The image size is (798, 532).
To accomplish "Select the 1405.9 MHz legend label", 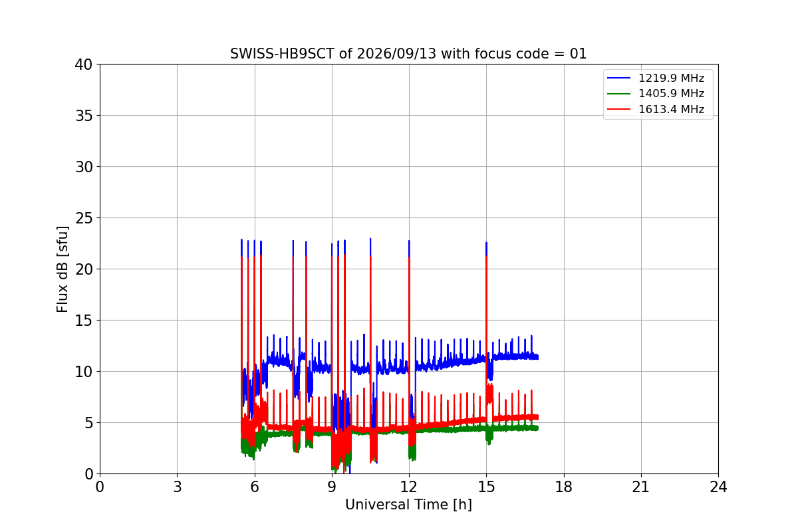I will (672, 94).
